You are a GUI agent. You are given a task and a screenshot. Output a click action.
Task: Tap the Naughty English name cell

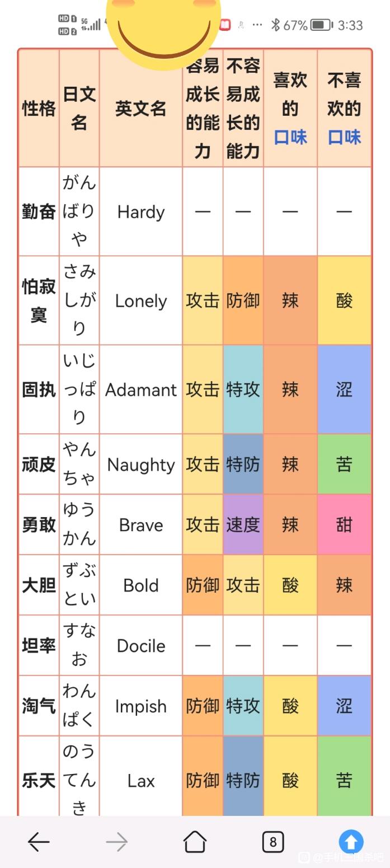(x=141, y=465)
